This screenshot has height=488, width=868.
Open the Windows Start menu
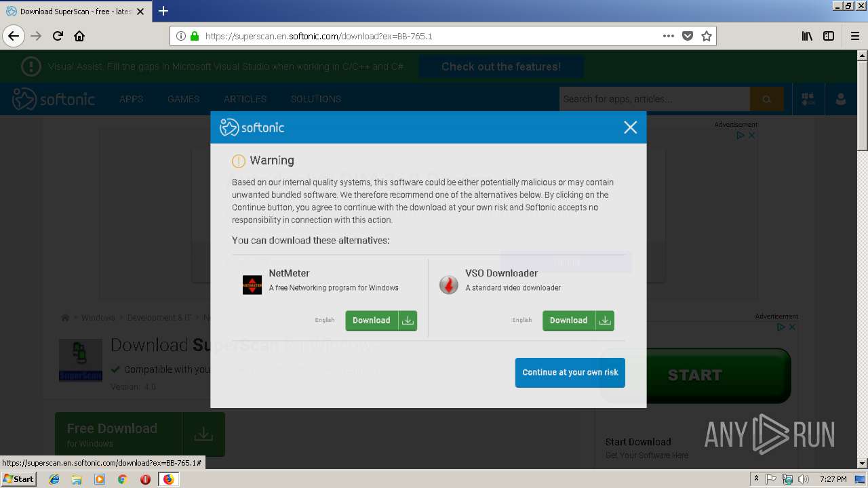19,479
